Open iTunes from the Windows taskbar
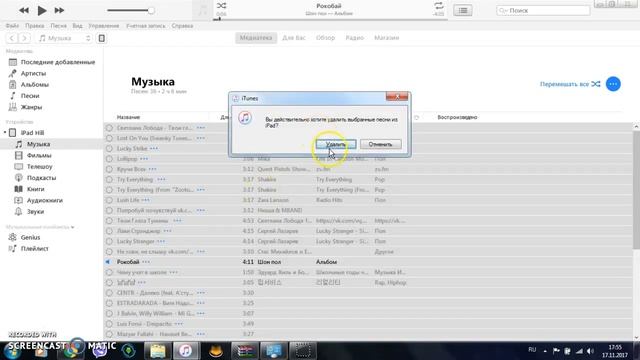Image resolution: width=640 pixels, height=360 pixels. click(x=186, y=351)
